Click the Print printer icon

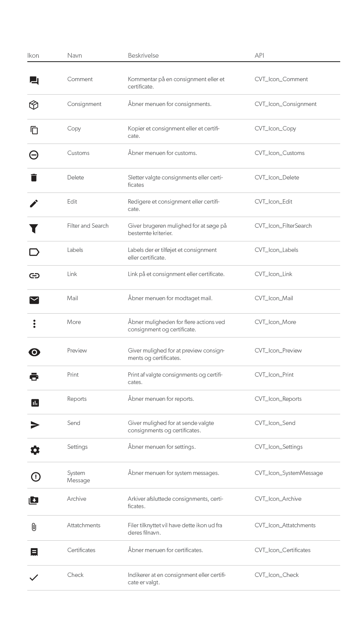34,377
